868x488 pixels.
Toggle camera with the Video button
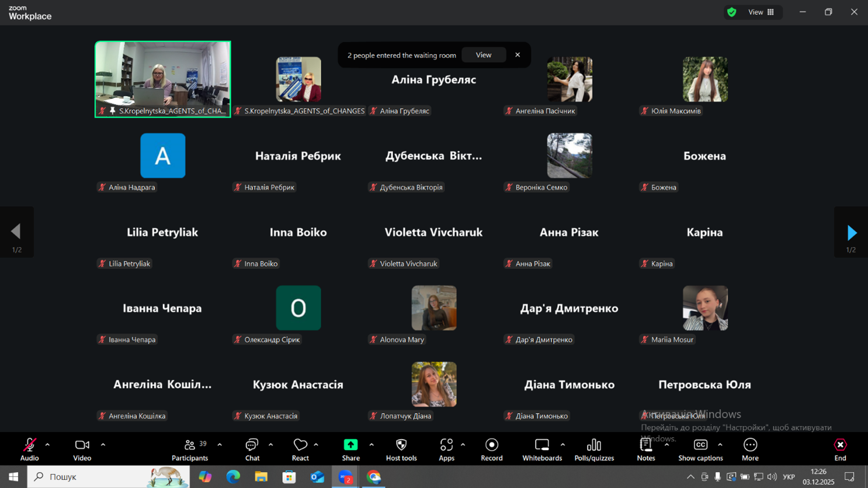[82, 449]
